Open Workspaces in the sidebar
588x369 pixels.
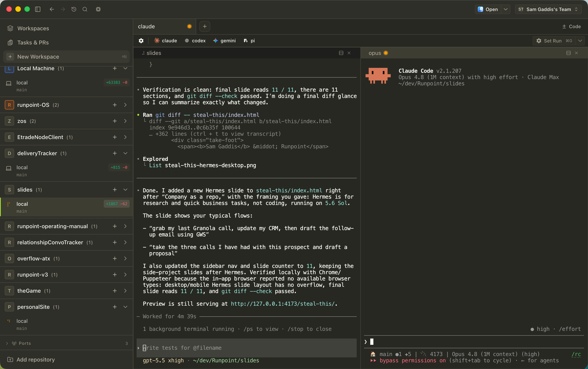66,28
